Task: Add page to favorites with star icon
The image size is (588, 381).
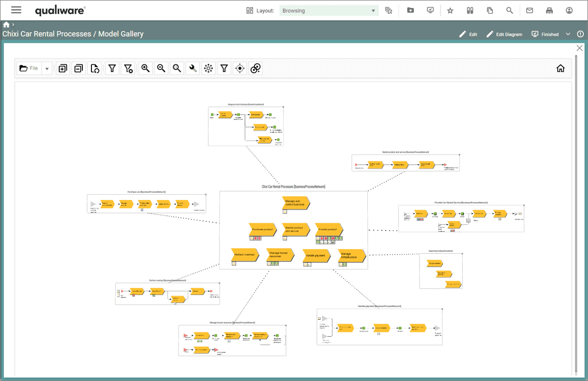Action: 450,11
